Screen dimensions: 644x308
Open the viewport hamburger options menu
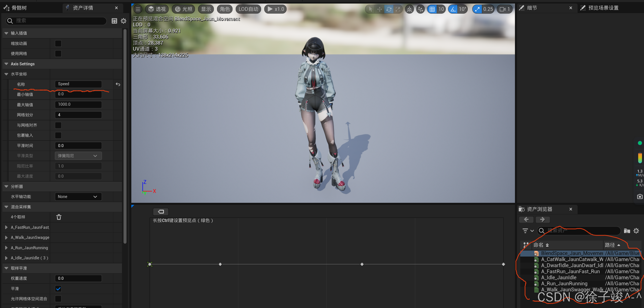[x=138, y=9]
